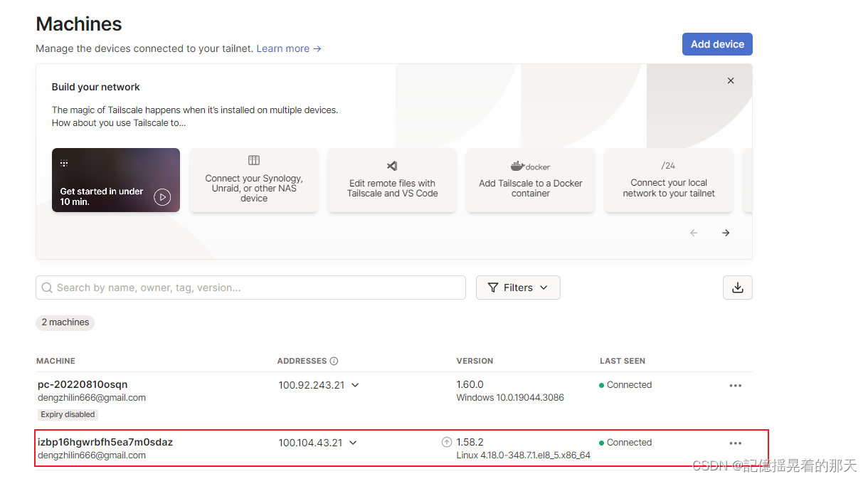Click Connected status for izbp16hgwrbfh5ea7m0sdaz
The width and height of the screenshot is (868, 479).
pos(625,442)
